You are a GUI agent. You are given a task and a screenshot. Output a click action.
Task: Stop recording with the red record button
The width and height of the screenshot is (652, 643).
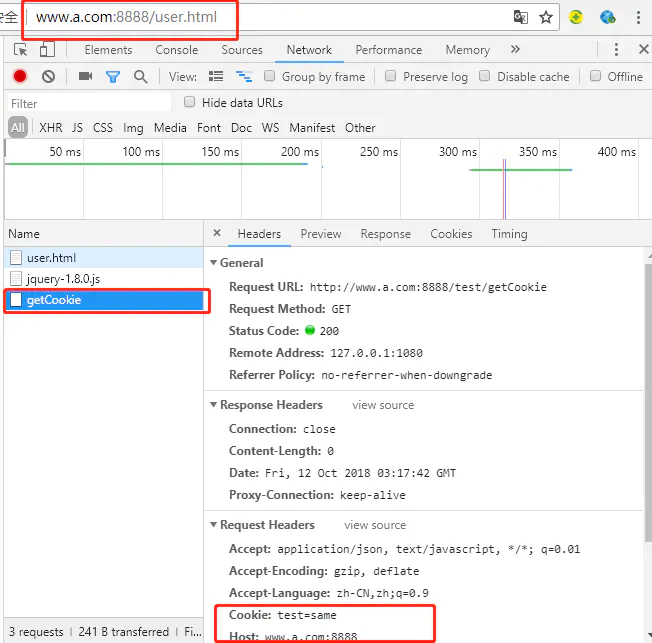pos(20,77)
